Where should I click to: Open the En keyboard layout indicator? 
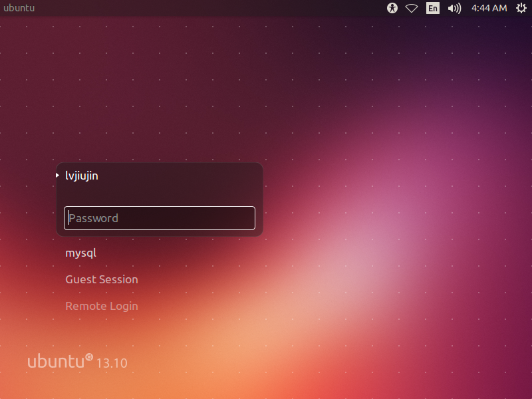pos(433,8)
